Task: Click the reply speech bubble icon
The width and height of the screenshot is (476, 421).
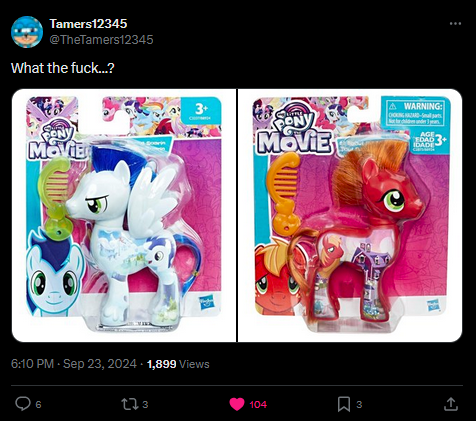Action: [x=23, y=404]
